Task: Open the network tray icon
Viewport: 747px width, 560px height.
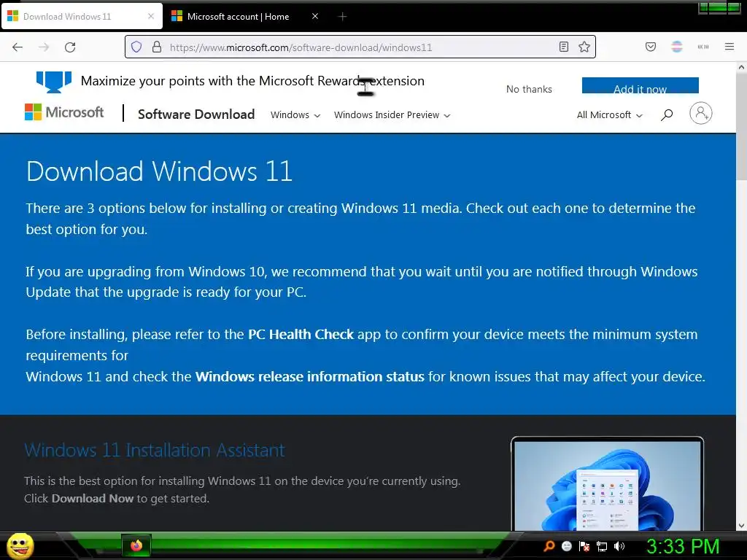Action: (602, 546)
